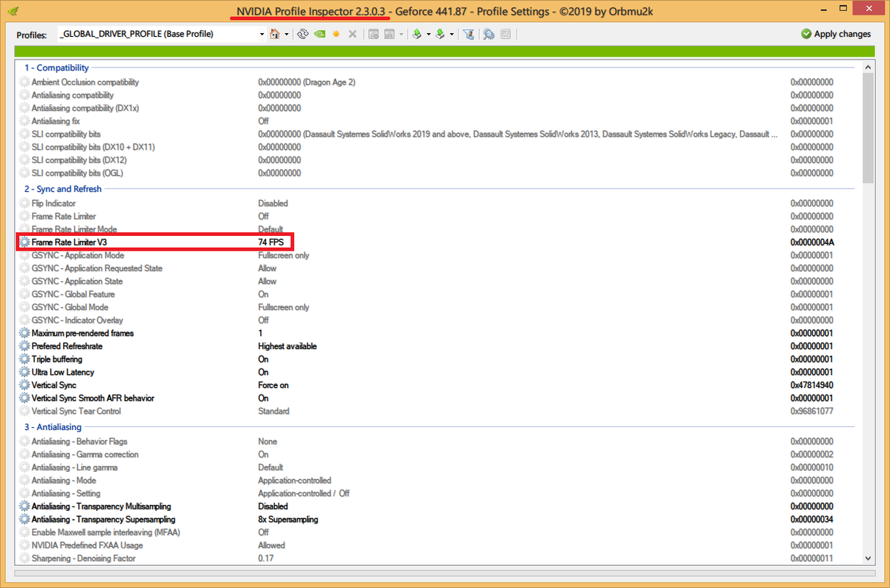
Task: Select Enable Maxwell sample interleaving (MFAA) row
Action: click(438, 532)
